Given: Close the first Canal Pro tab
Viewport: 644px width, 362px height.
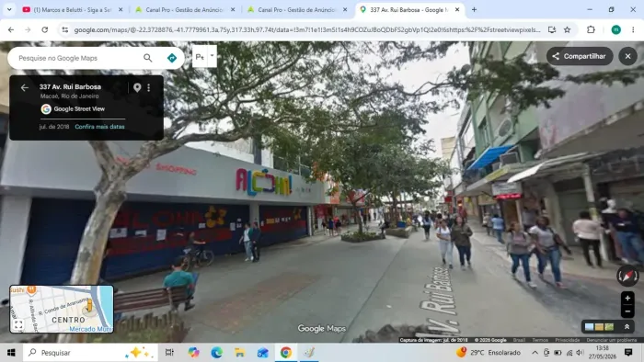Looking at the screenshot, I should (x=233, y=9).
